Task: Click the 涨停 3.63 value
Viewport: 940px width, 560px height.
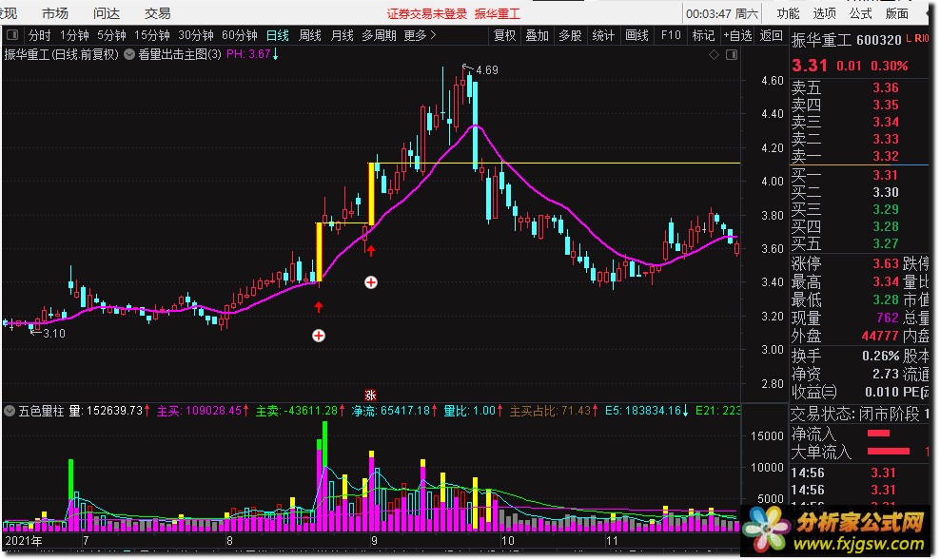Action: click(886, 263)
